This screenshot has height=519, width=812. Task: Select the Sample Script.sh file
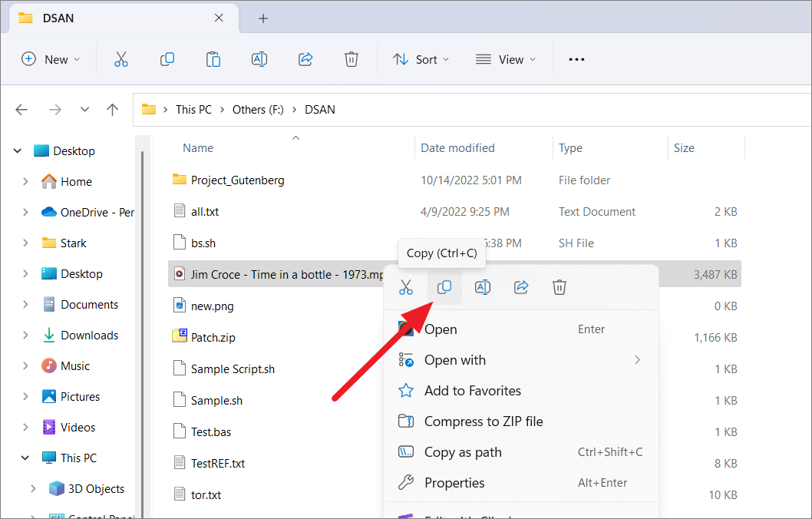pos(233,369)
